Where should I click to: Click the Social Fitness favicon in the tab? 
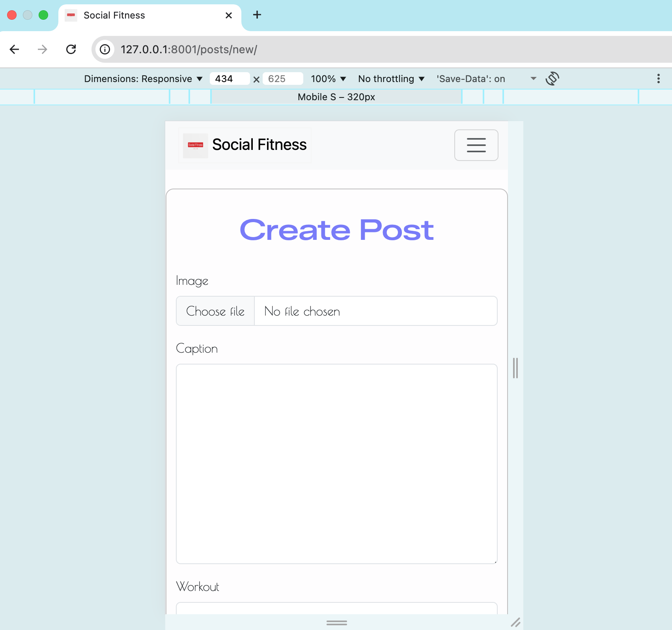71,15
